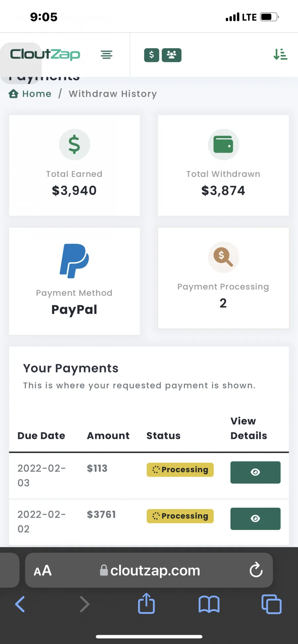This screenshot has height=644, width=298.
Task: Open the referrals people icon button
Action: point(172,55)
